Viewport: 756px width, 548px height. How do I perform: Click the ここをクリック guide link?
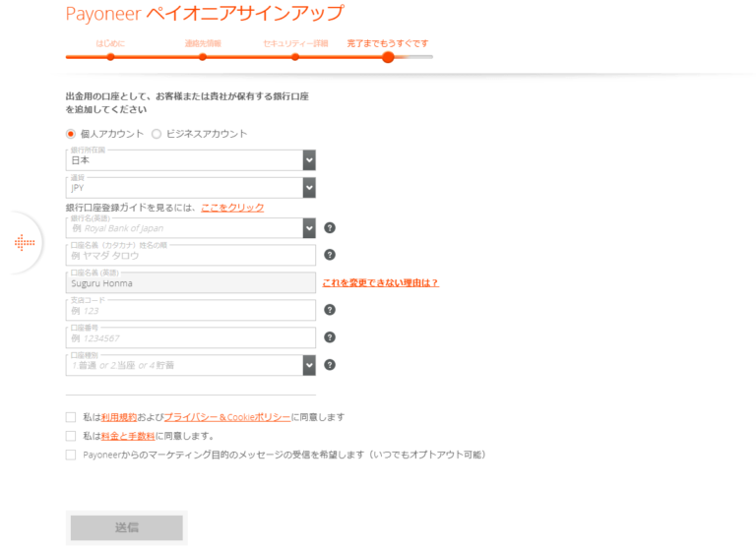point(232,208)
